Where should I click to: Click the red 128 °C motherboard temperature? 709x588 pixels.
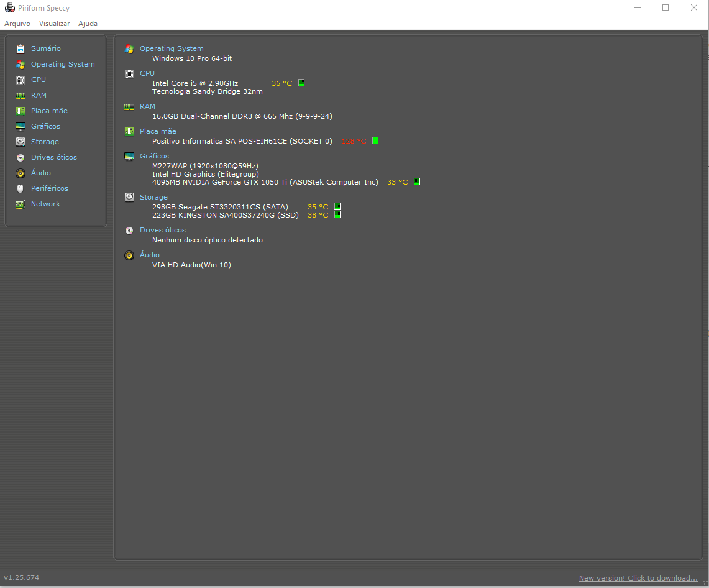coord(354,141)
